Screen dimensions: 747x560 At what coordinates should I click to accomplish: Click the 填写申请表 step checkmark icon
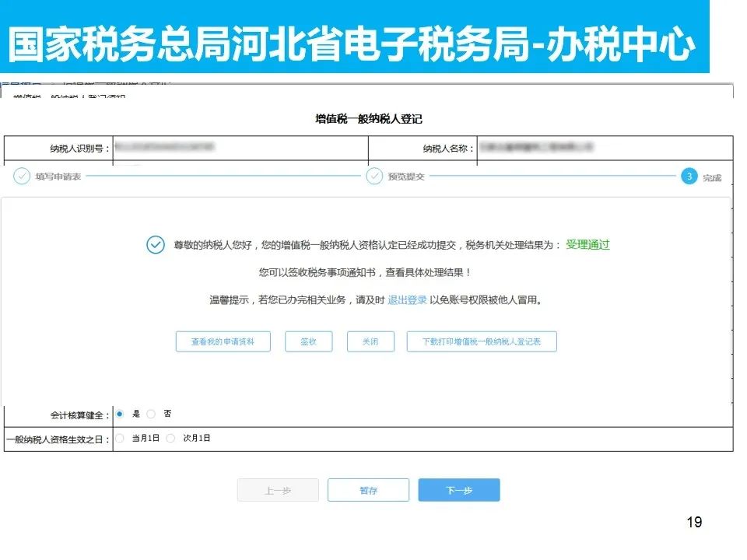[22, 177]
